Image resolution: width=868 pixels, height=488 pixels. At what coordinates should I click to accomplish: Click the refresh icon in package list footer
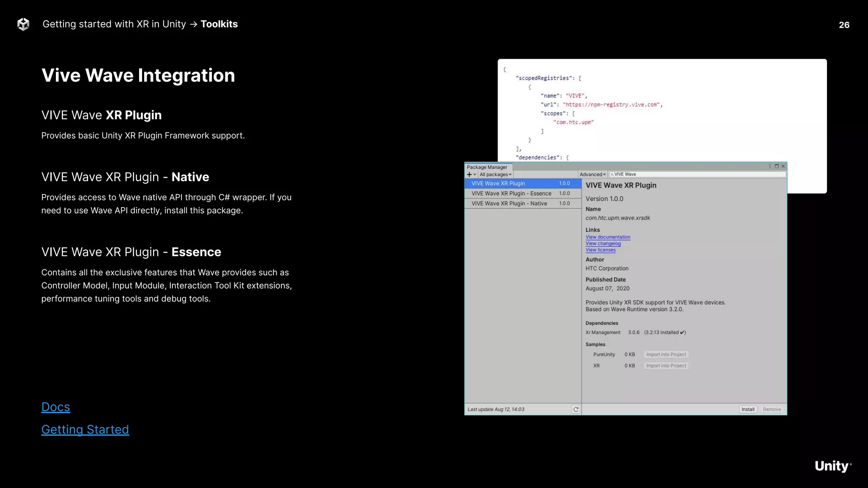(576, 409)
